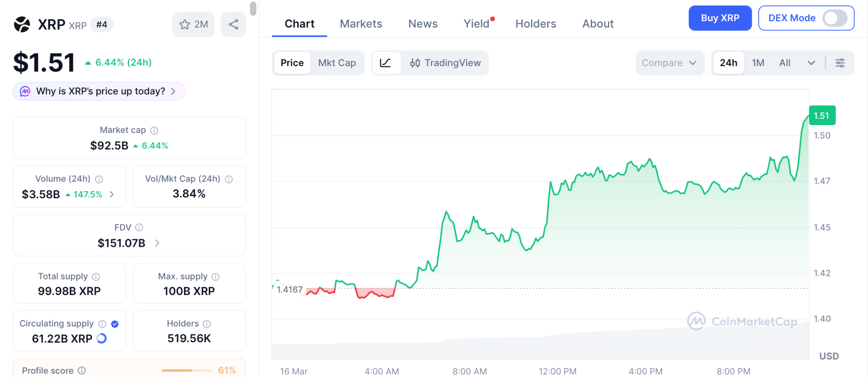
Task: Set chart range to 24h
Action: (729, 63)
